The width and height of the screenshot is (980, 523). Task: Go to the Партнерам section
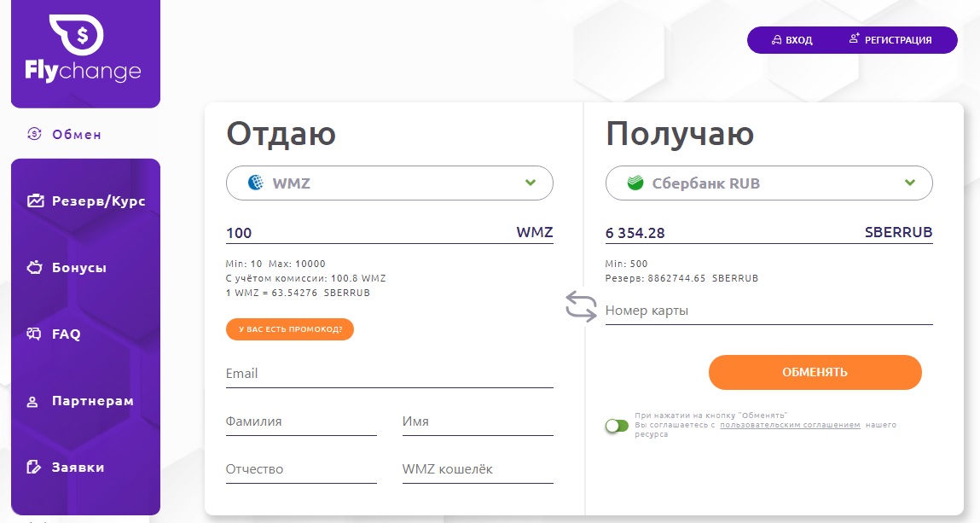(x=92, y=401)
